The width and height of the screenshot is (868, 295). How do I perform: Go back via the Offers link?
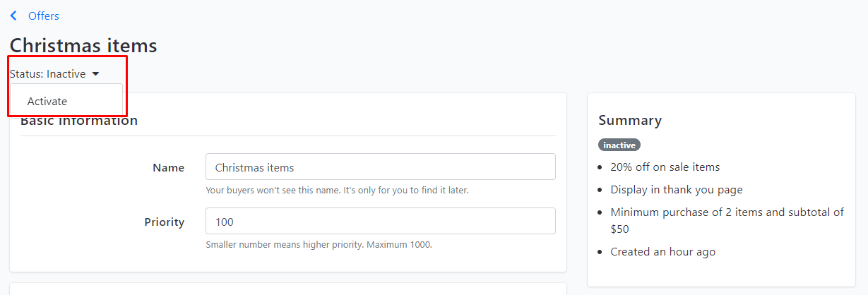tap(44, 16)
